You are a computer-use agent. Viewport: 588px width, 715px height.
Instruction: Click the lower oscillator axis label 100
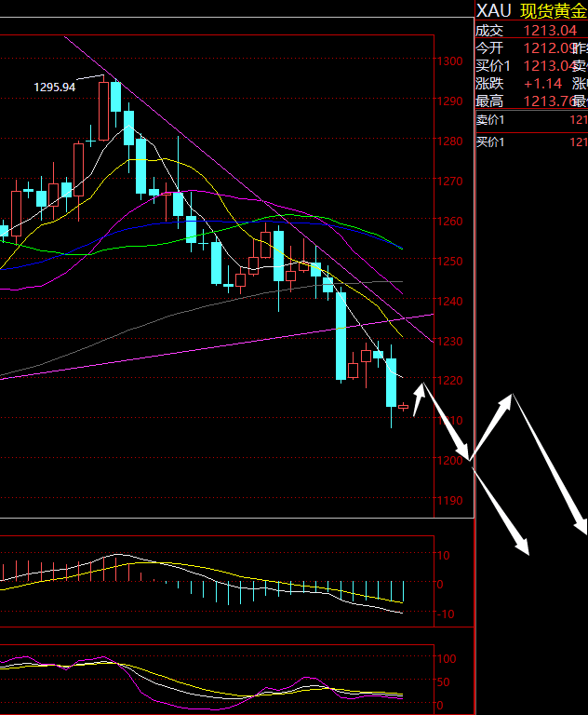(446, 658)
